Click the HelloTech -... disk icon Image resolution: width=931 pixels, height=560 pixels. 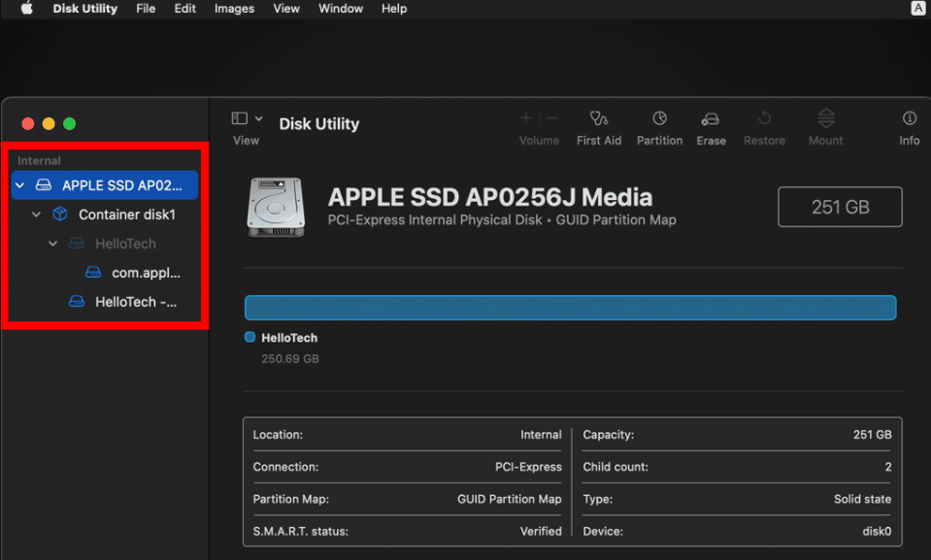77,301
